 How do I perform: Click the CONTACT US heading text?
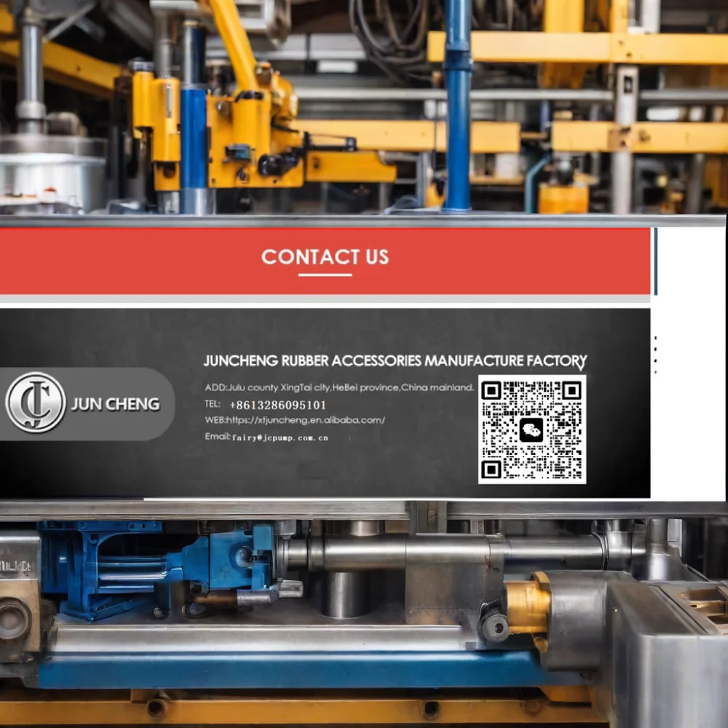point(325,257)
